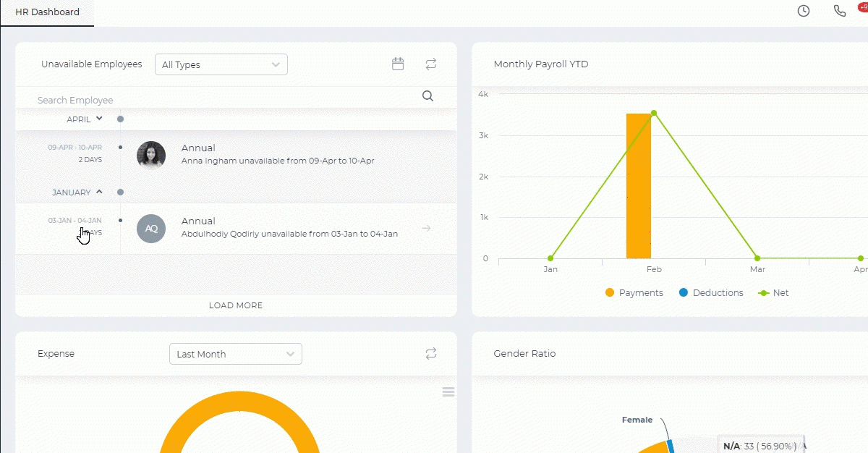Click the Monthly Payroll YTD title
Screen dimensions: 868x453
(x=541, y=64)
